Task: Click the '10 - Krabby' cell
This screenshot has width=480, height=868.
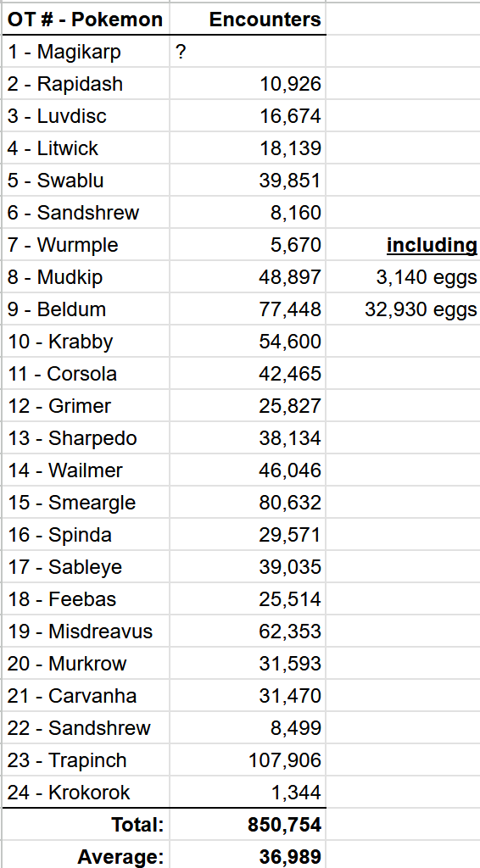Action: click(86, 341)
